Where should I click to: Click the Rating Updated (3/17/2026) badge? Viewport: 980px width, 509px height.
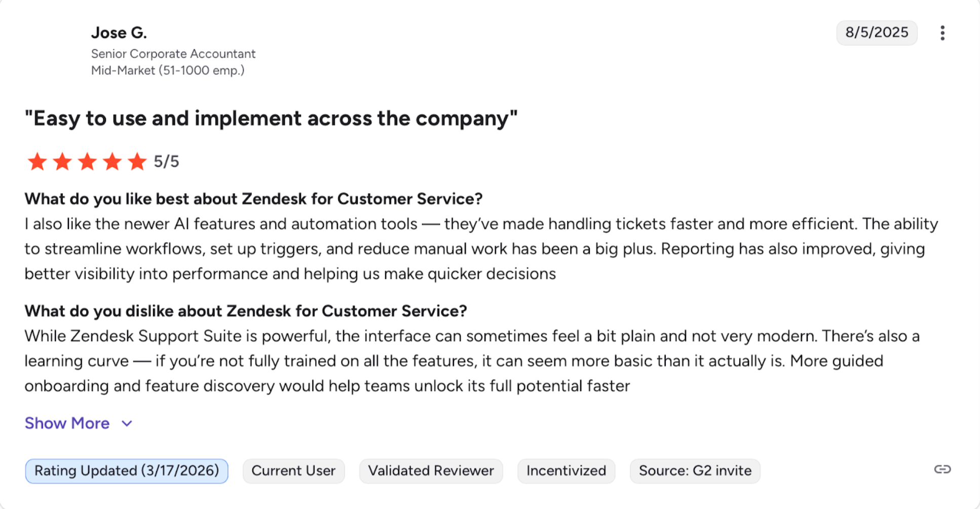coord(127,471)
